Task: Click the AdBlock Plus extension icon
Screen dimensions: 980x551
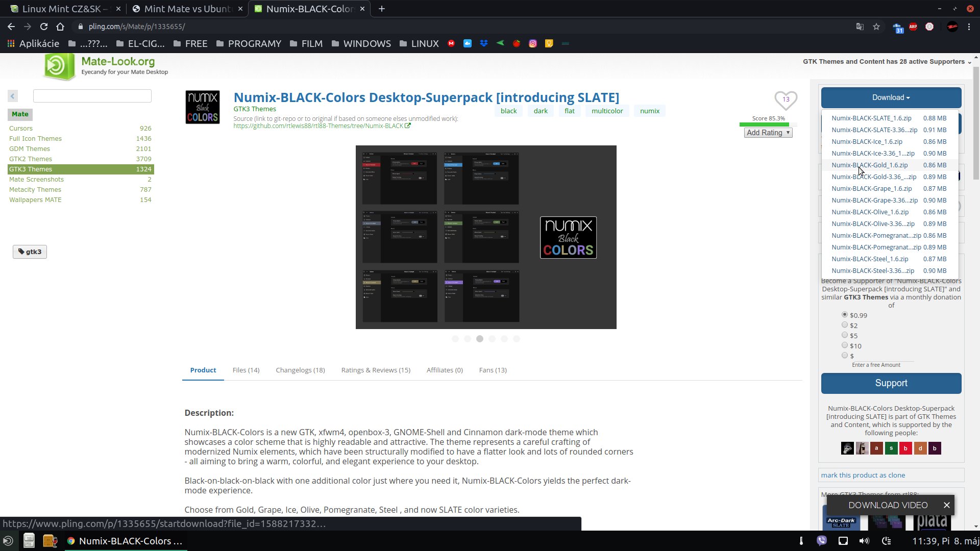Action: 913,27
